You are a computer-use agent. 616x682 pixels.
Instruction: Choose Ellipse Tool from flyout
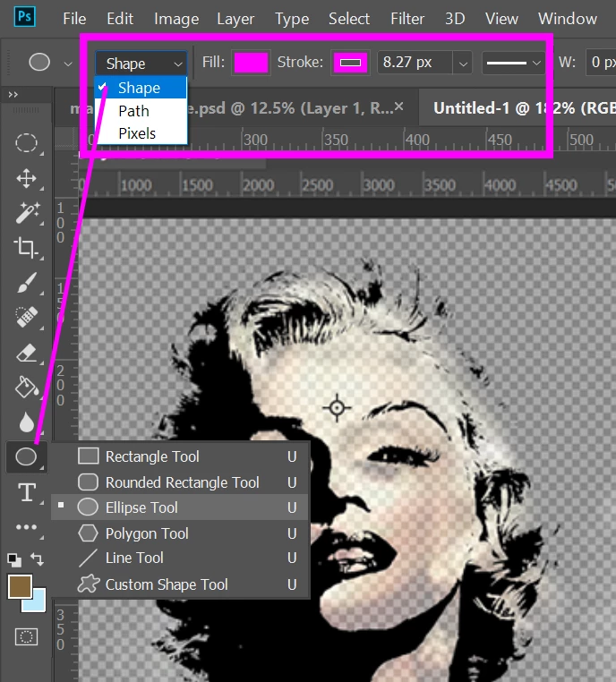tap(181, 507)
